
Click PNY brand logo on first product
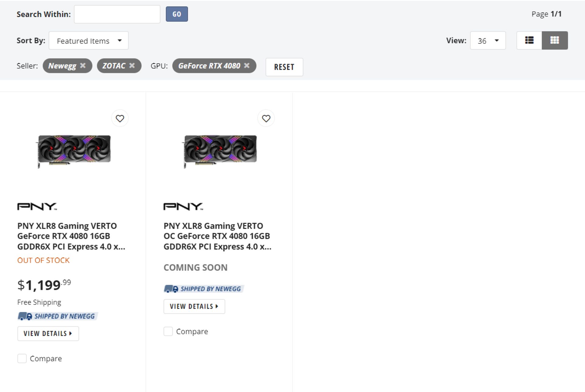click(x=37, y=207)
